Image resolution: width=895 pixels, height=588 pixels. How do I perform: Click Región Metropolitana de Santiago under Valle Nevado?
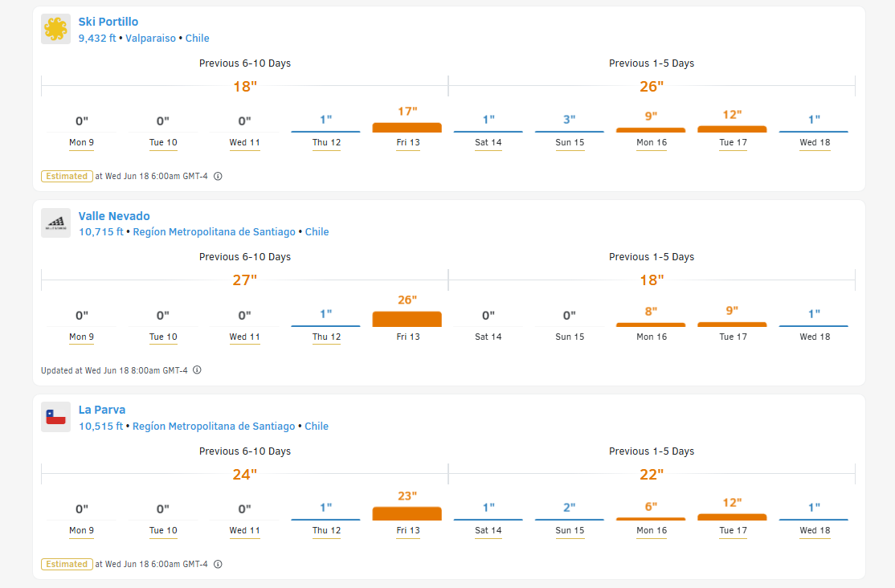click(214, 232)
